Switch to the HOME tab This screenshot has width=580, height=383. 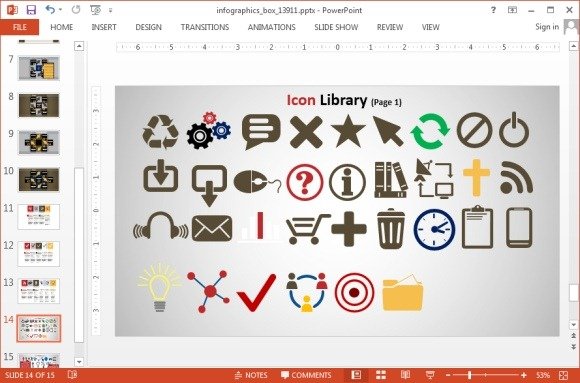(x=62, y=27)
